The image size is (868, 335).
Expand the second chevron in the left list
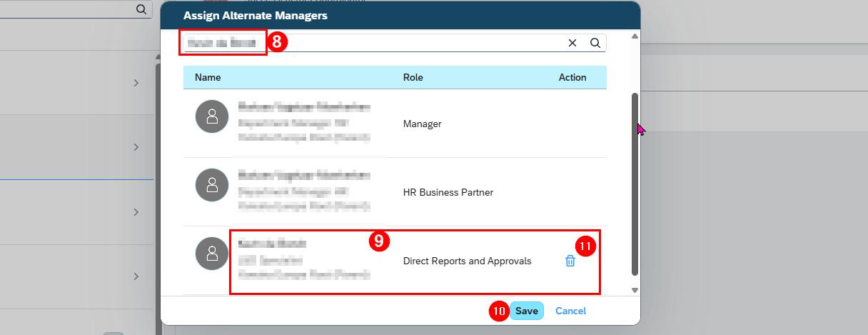coord(136,147)
